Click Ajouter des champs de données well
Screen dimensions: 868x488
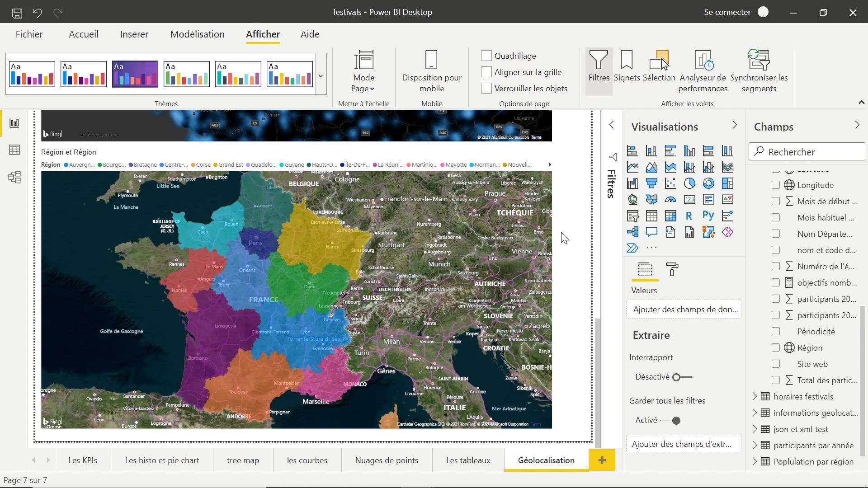(x=684, y=310)
